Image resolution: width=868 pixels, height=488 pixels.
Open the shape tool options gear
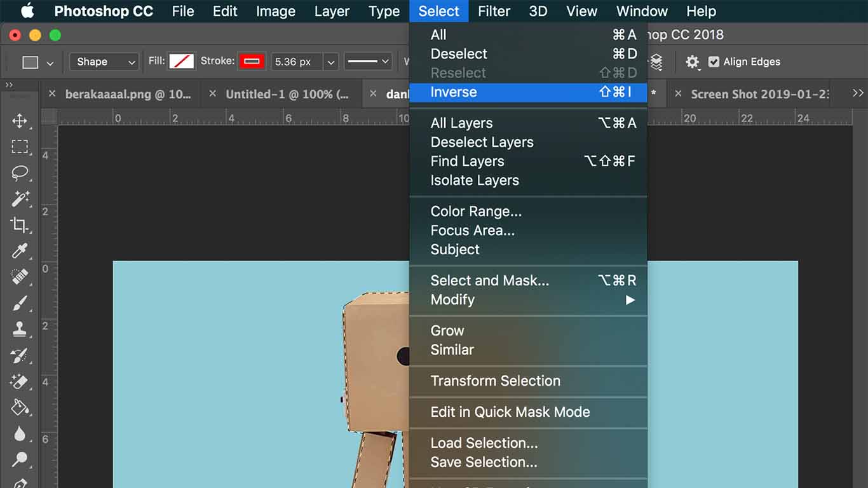pos(692,62)
